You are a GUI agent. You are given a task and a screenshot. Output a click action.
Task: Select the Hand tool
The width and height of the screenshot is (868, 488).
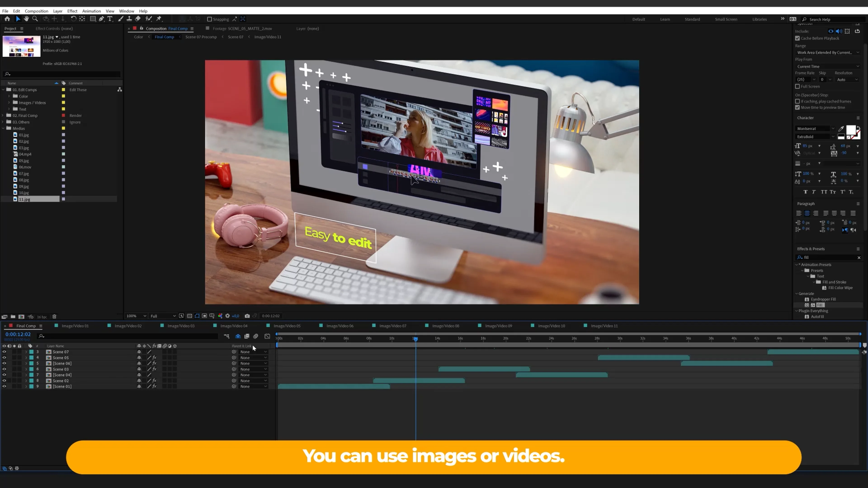pos(26,19)
